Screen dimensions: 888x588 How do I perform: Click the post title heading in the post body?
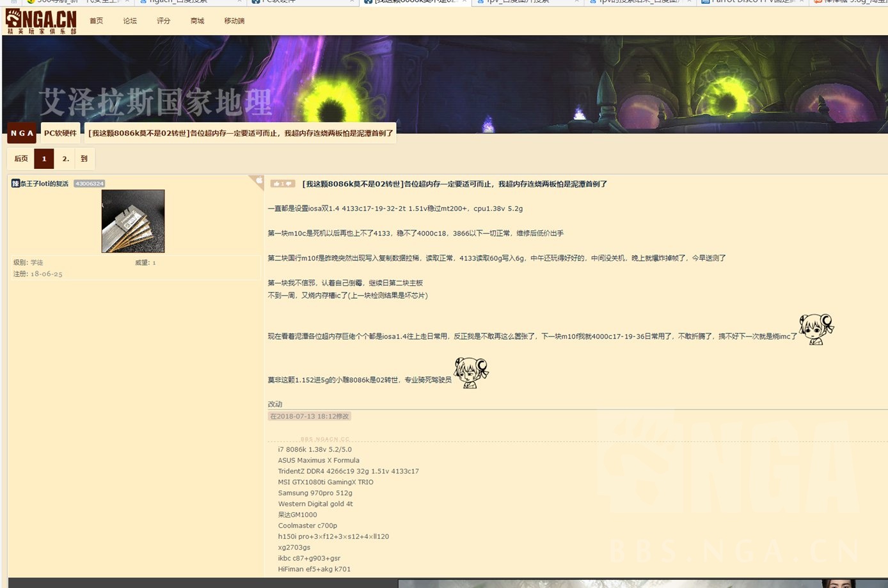pyautogui.click(x=455, y=184)
